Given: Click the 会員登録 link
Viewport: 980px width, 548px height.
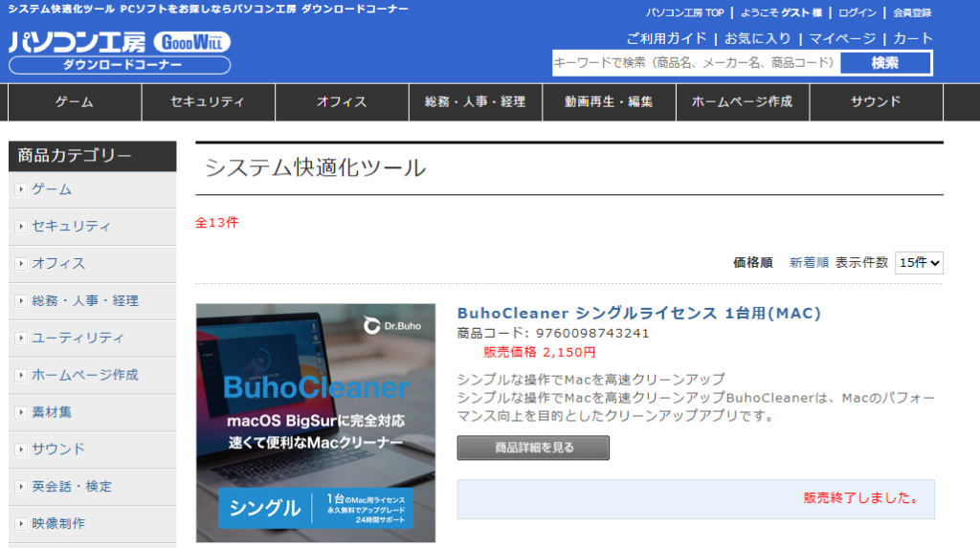Looking at the screenshot, I should point(912,12).
